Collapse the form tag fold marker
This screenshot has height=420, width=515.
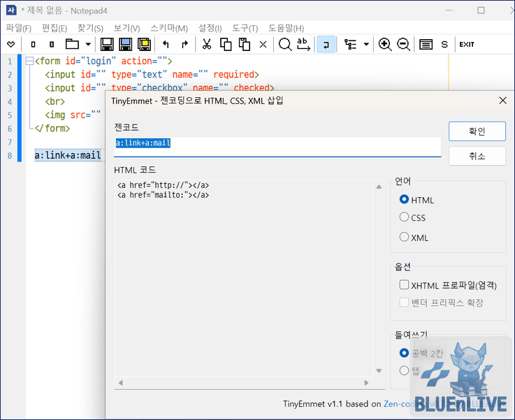tap(29, 61)
